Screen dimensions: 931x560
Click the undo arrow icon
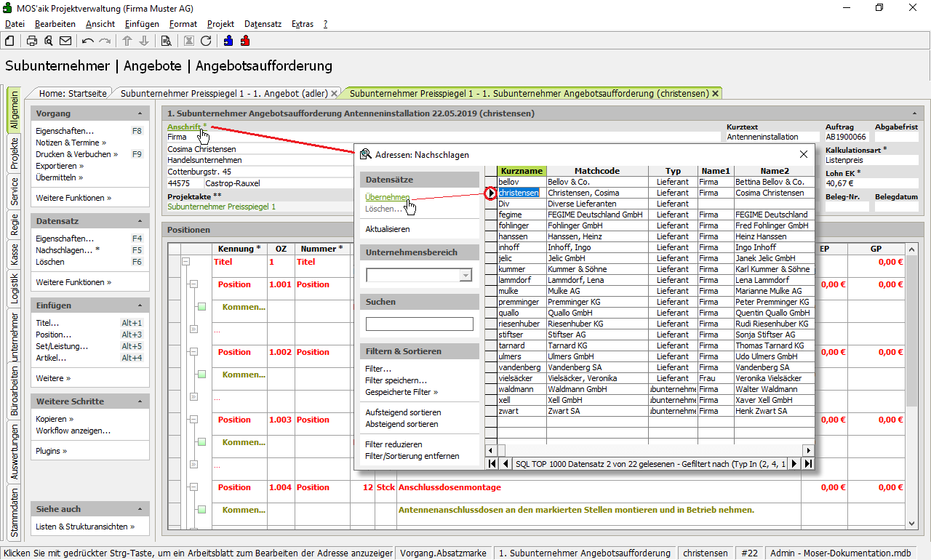coord(88,41)
